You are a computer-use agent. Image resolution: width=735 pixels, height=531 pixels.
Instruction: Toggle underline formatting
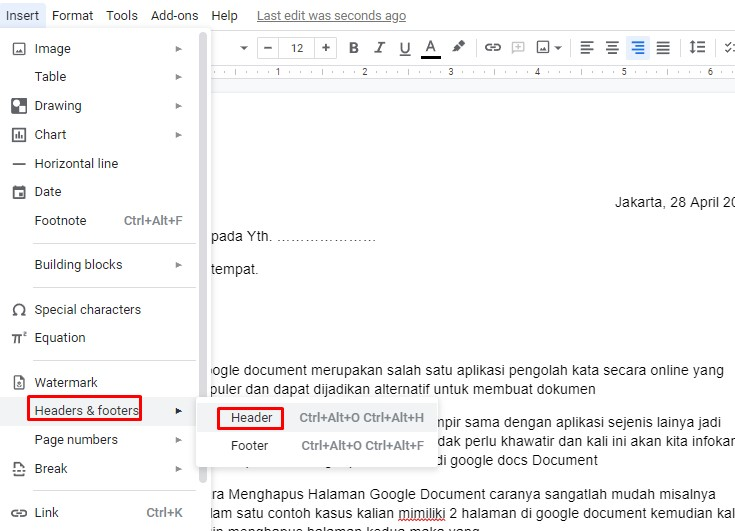405,48
